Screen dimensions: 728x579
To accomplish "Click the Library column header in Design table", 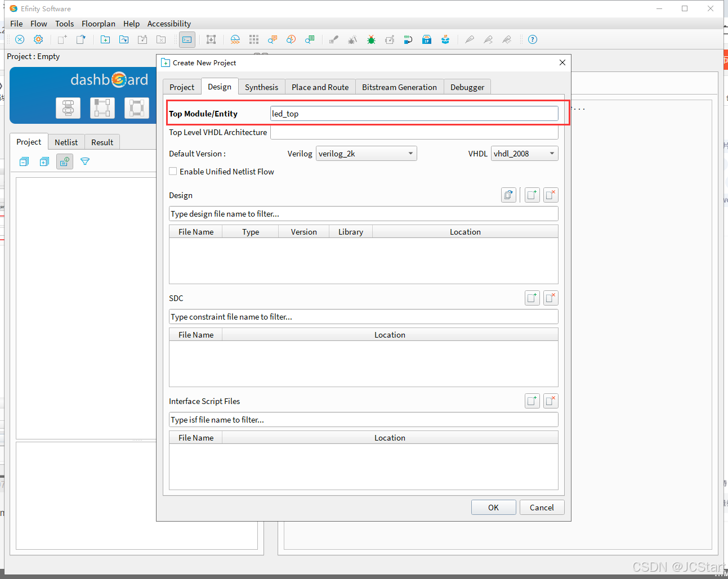I will tap(351, 232).
